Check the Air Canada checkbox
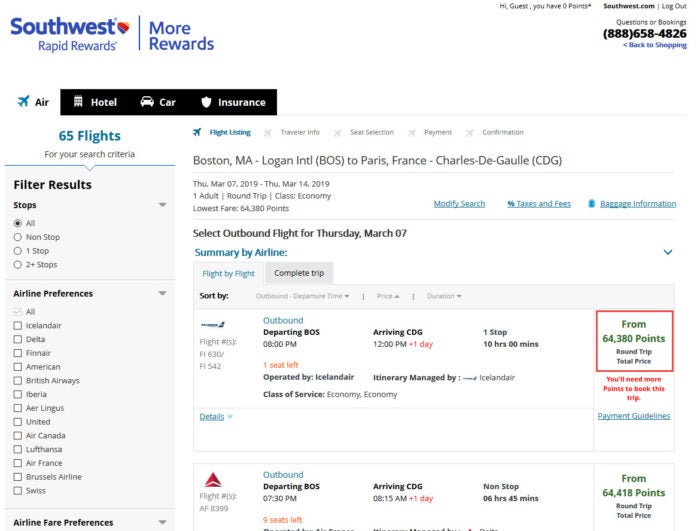This screenshot has width=697, height=531. [x=18, y=436]
